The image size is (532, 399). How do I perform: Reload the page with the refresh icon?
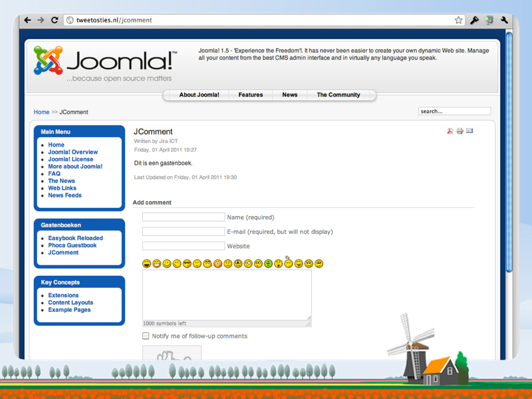pyautogui.click(x=55, y=20)
